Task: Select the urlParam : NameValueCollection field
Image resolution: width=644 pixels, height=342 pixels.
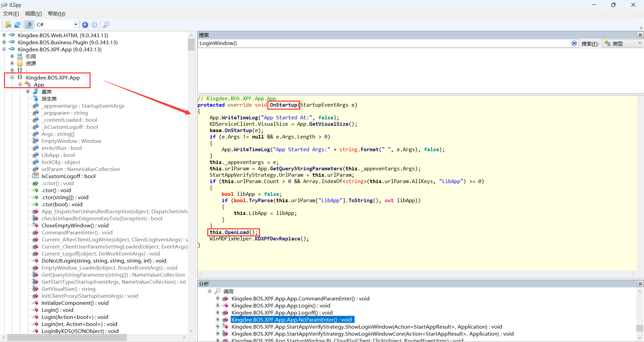Action: (x=80, y=169)
